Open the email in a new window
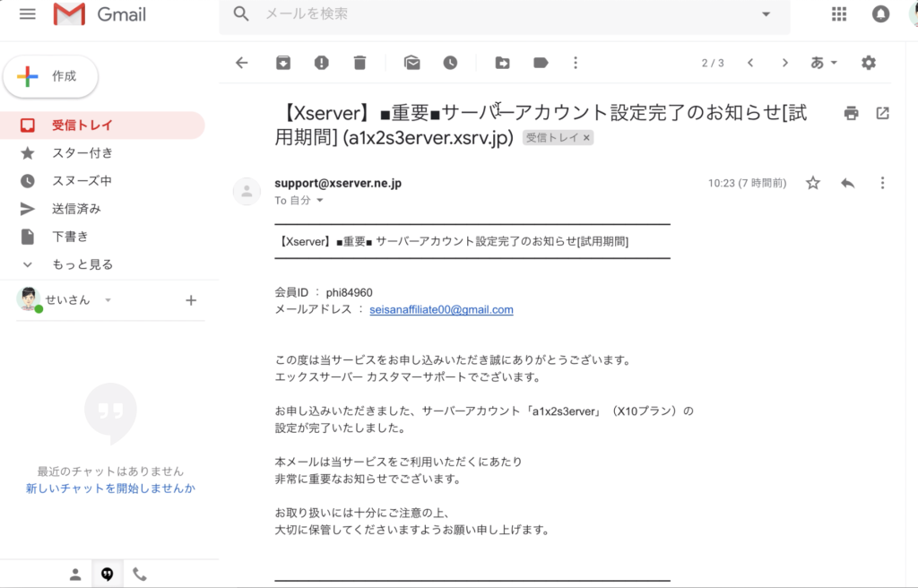The image size is (918, 588). coord(882,113)
